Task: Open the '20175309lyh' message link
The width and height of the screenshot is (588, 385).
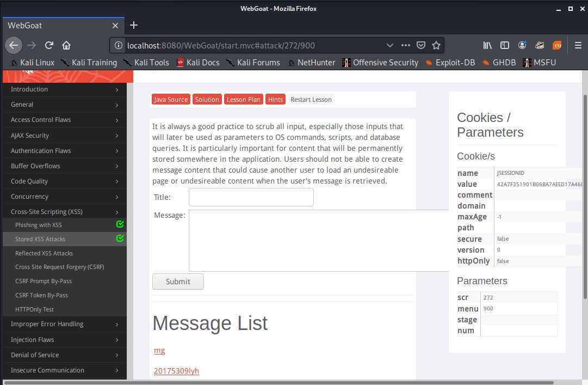Action: pyautogui.click(x=176, y=371)
